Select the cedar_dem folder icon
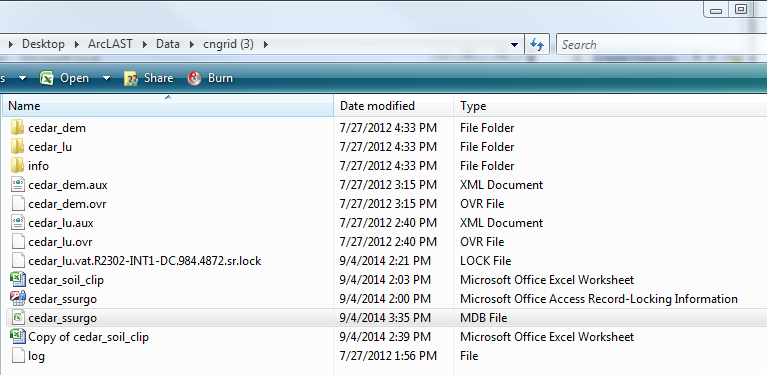Image resolution: width=767 pixels, height=375 pixels. (x=18, y=128)
